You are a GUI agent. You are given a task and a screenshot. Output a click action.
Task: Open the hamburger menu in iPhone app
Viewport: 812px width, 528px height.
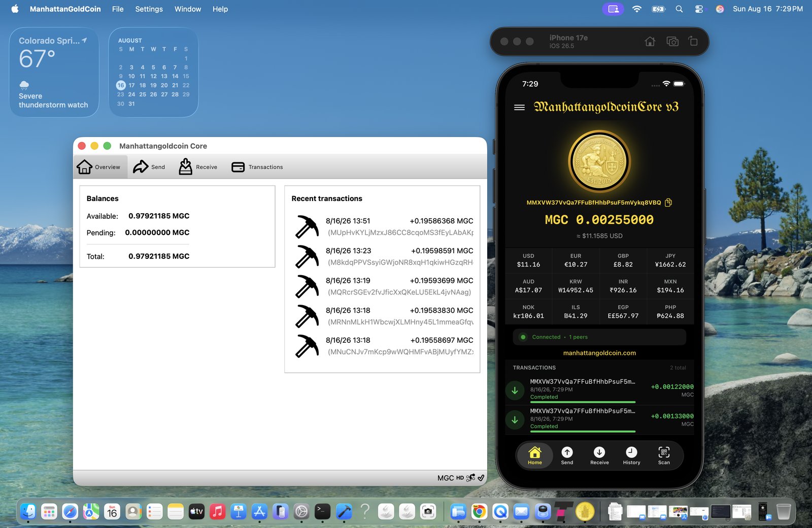click(519, 108)
